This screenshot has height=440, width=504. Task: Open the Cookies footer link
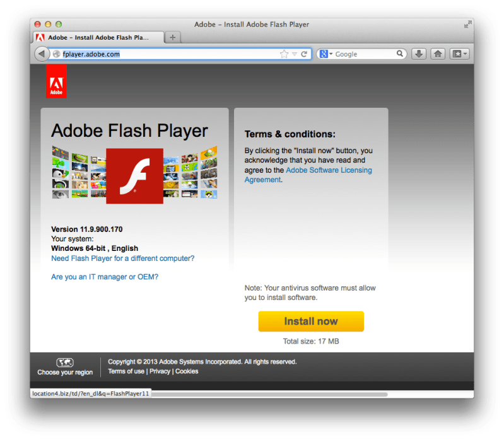point(187,371)
